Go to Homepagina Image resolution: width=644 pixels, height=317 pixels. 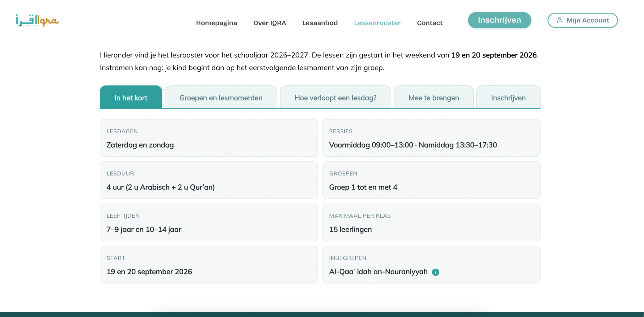coord(216,23)
